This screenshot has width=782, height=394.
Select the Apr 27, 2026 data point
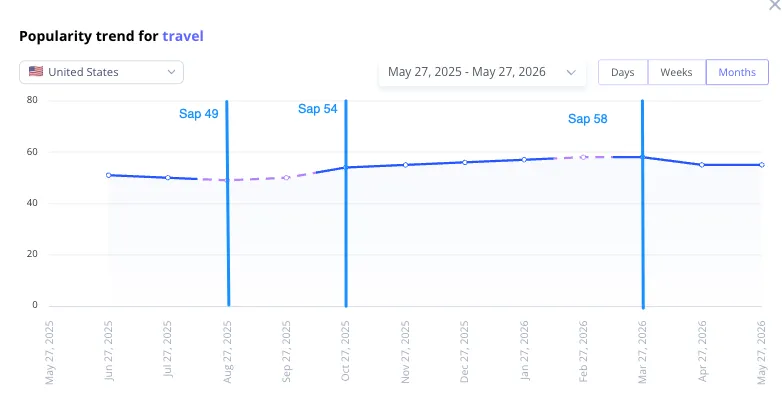tap(702, 165)
